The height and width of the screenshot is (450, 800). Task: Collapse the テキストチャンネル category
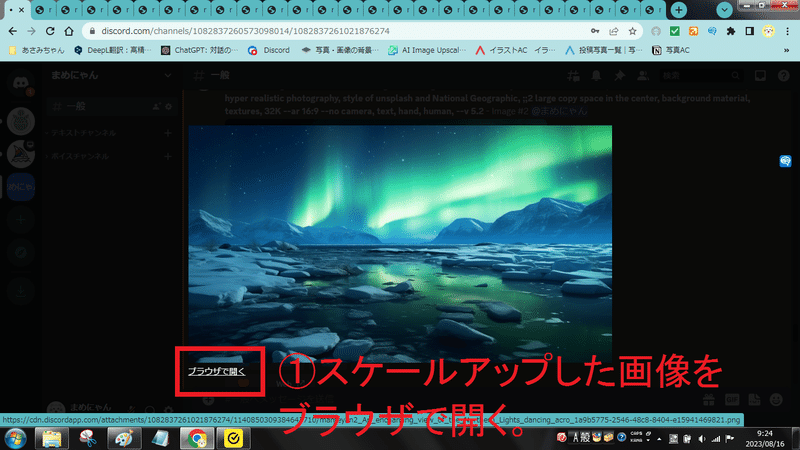[81, 133]
